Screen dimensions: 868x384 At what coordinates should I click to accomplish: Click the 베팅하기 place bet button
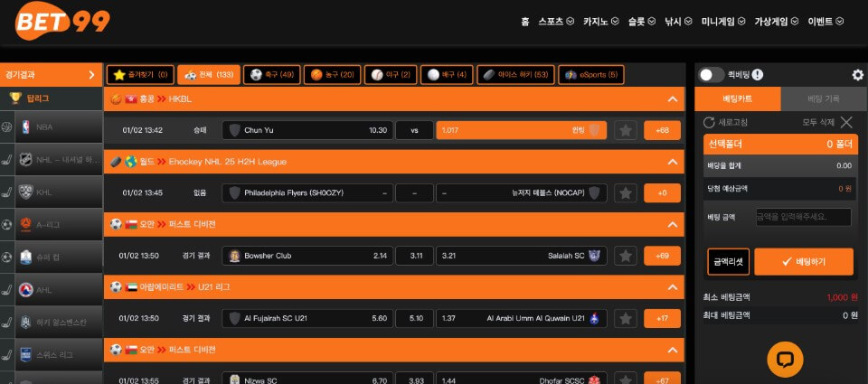tap(804, 262)
